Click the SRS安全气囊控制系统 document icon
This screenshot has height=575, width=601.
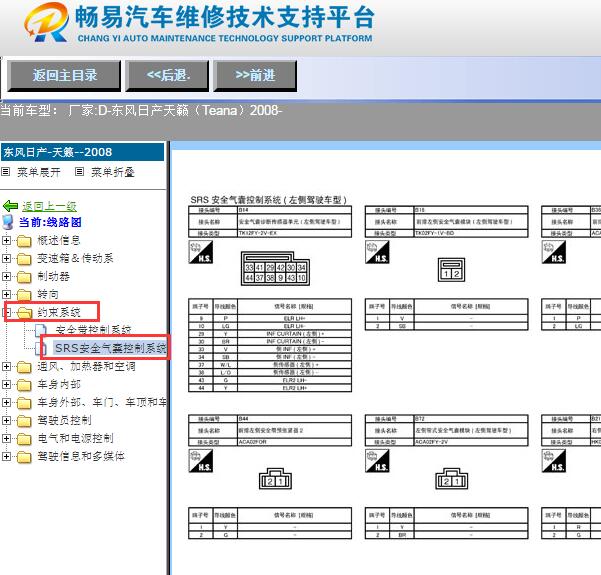(41, 348)
